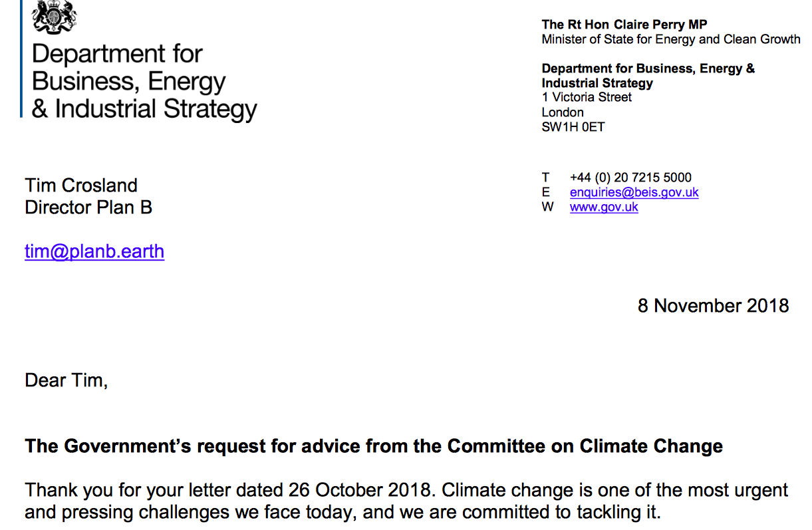Click the Director Plan B line

(88, 207)
